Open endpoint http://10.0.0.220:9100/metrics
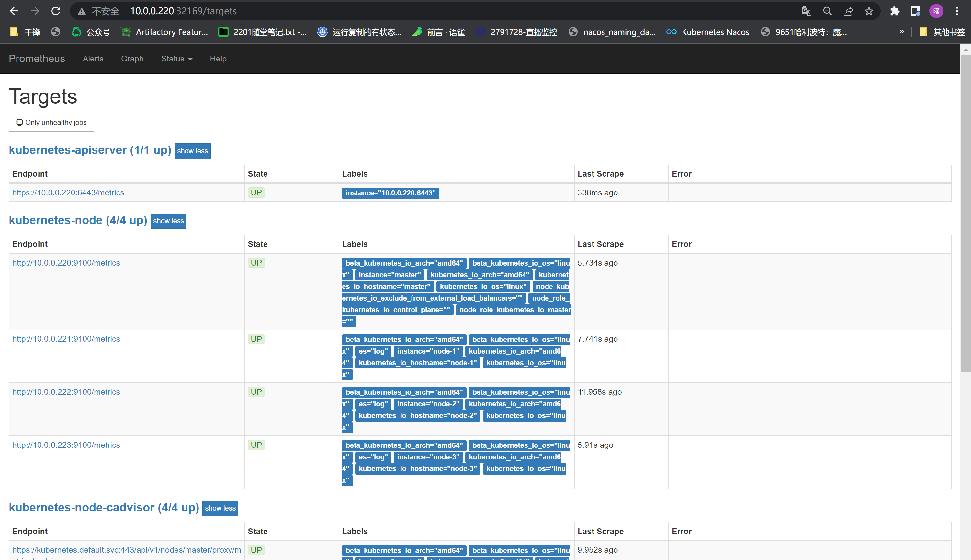The width and height of the screenshot is (971, 560). 66,263
